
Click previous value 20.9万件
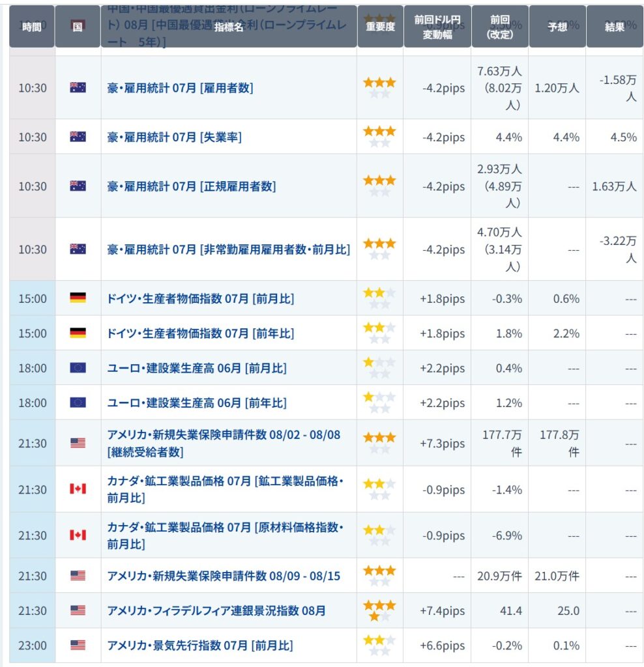pos(499,576)
